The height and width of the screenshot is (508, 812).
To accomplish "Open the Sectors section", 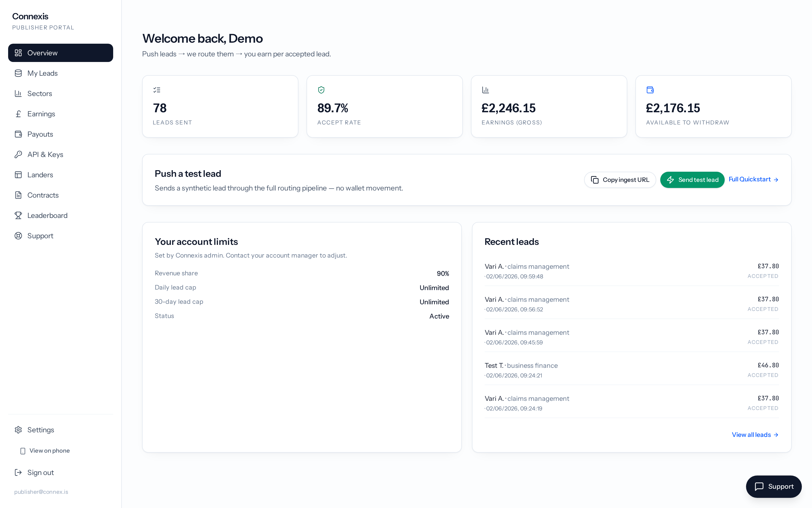I will click(60, 93).
